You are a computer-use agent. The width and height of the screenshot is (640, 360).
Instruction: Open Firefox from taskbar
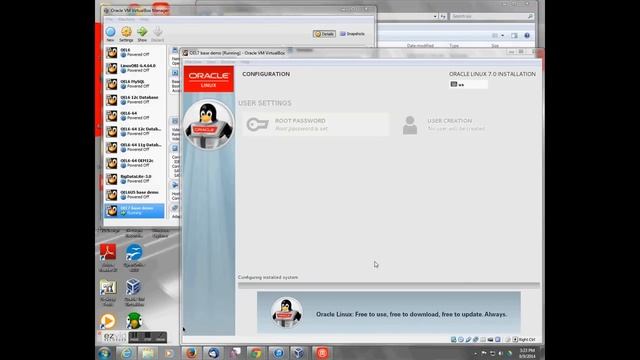(x=191, y=353)
